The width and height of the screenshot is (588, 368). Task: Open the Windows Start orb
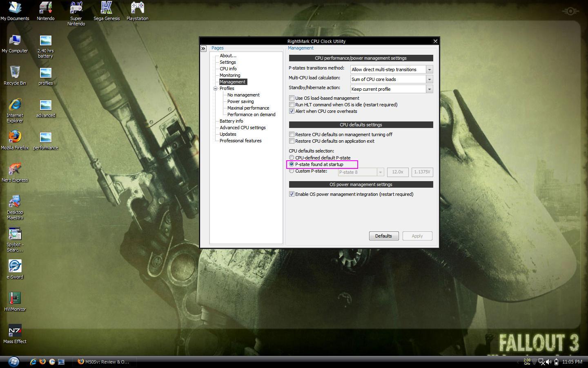(x=13, y=361)
